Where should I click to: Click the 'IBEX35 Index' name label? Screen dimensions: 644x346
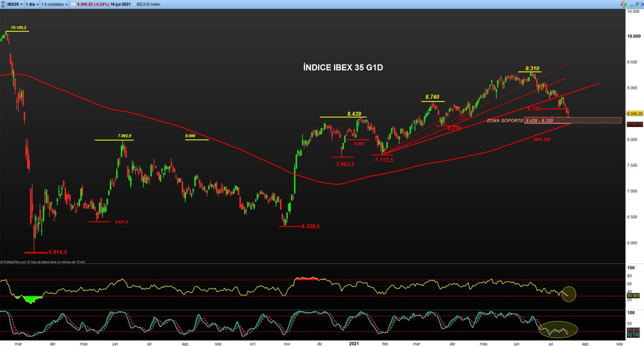(148, 4)
